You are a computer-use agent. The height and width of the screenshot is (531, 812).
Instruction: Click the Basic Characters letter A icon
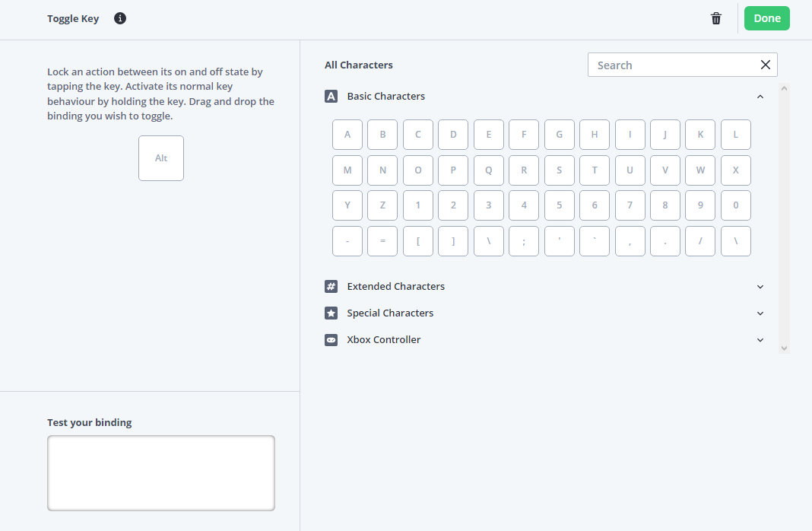pyautogui.click(x=331, y=97)
